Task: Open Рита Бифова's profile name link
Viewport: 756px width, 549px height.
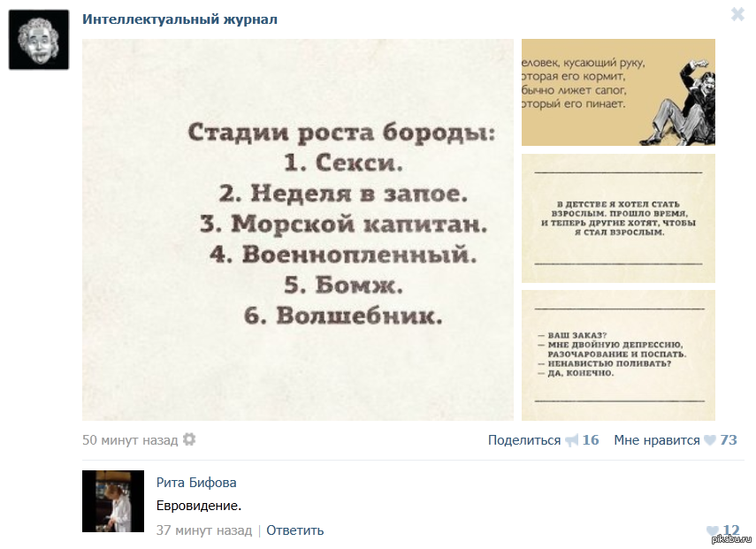Action: 196,483
